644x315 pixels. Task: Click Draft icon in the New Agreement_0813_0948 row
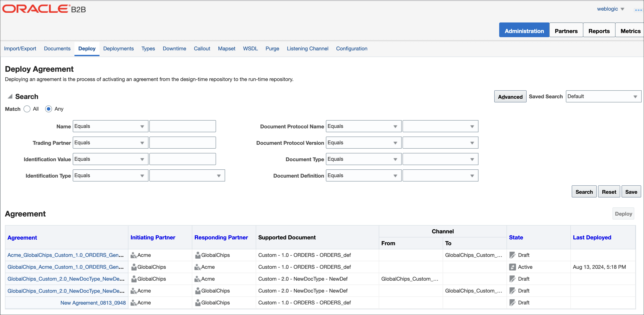point(512,303)
